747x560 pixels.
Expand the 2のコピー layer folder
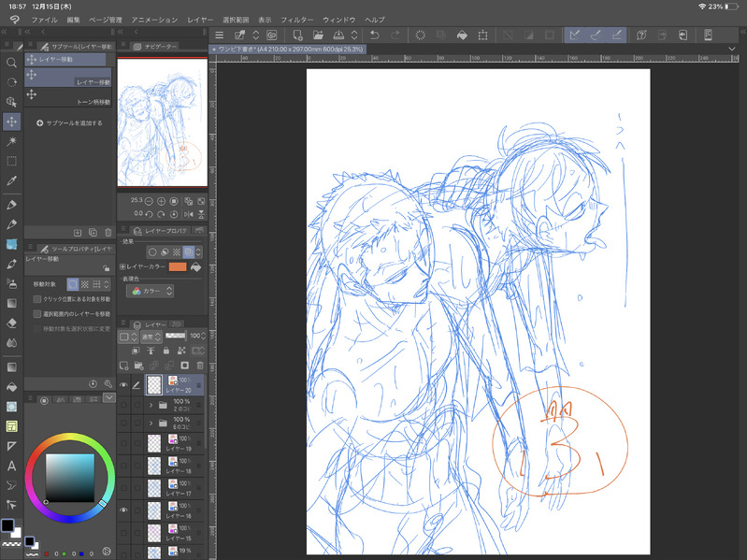tap(150, 406)
